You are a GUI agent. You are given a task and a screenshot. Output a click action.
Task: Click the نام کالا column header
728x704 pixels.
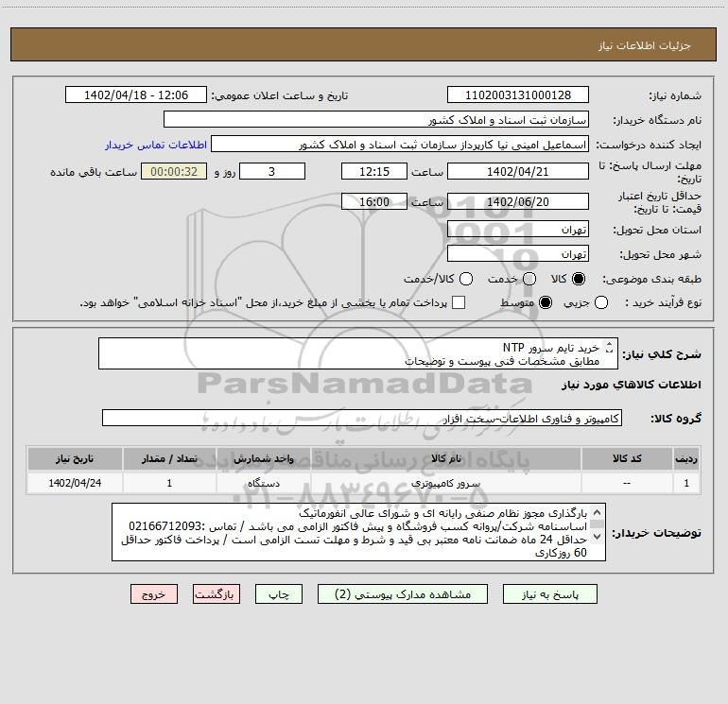click(445, 458)
